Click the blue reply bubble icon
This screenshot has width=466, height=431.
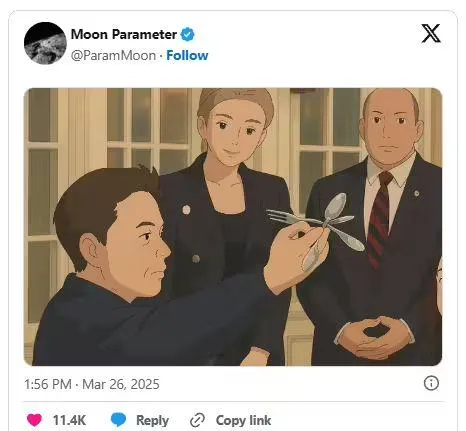[118, 420]
